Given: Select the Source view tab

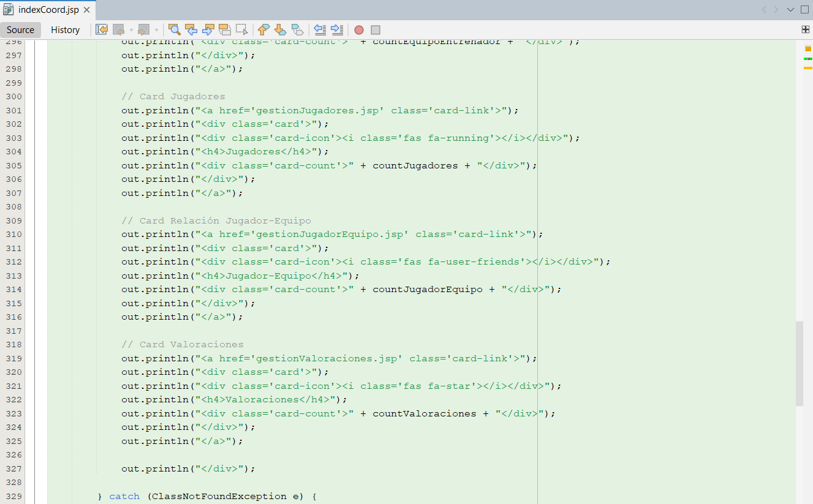Looking at the screenshot, I should 21,30.
